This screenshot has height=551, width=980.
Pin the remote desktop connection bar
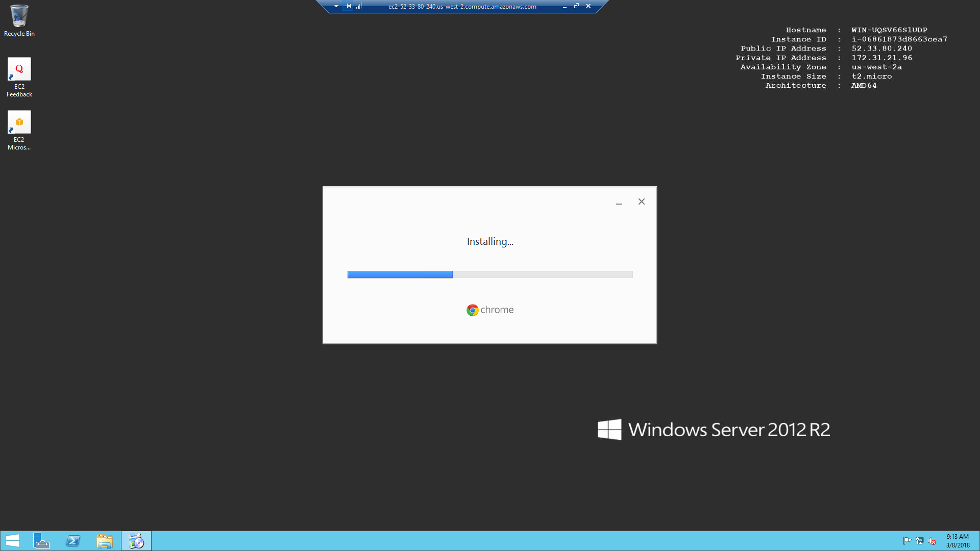pyautogui.click(x=349, y=6)
